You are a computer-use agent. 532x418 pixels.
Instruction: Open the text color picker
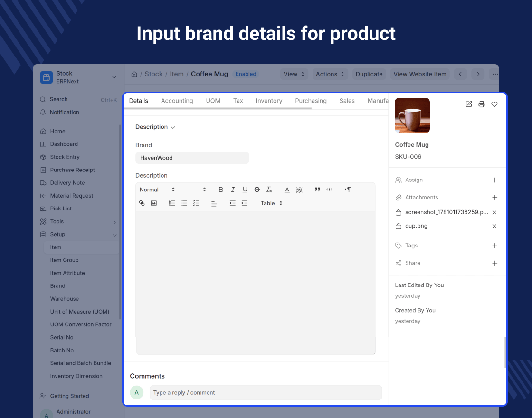coord(287,190)
